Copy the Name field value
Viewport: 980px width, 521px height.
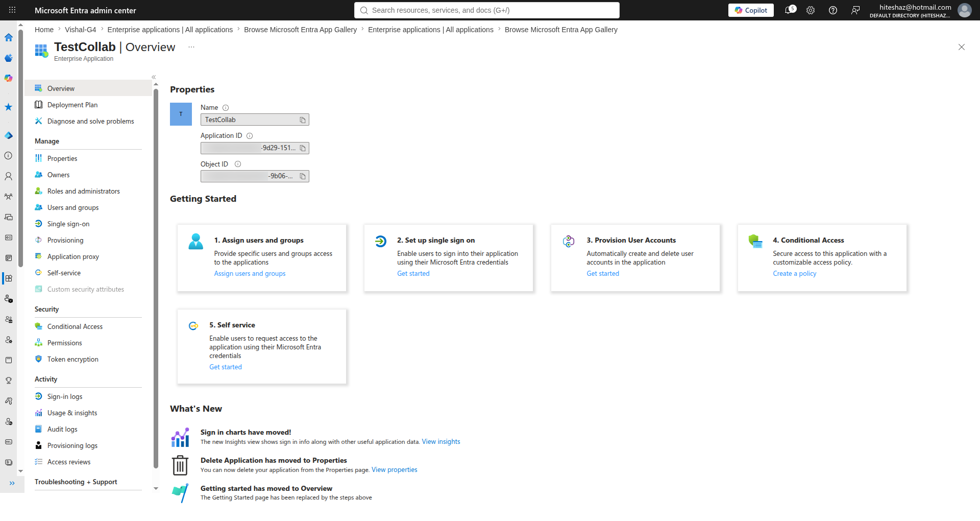point(303,120)
